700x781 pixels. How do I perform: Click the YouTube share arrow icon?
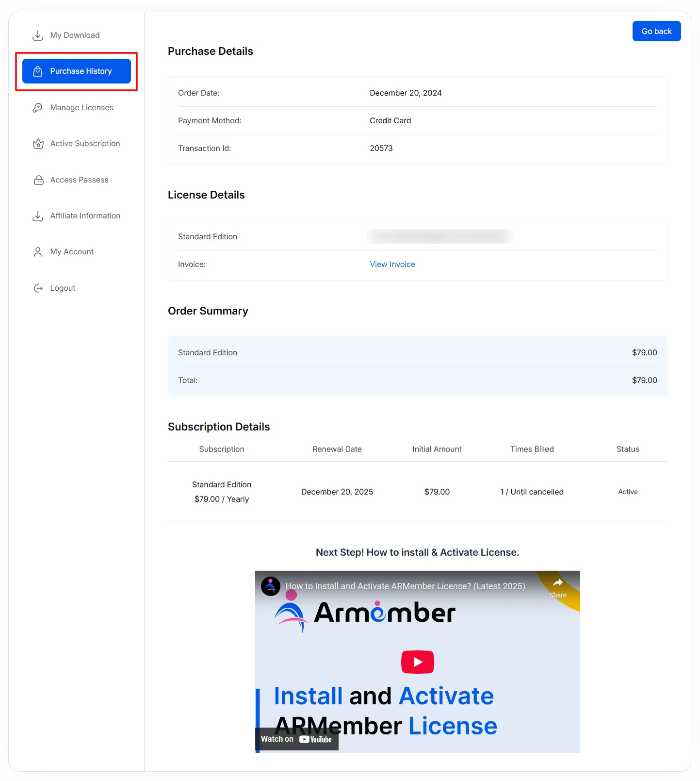click(557, 583)
